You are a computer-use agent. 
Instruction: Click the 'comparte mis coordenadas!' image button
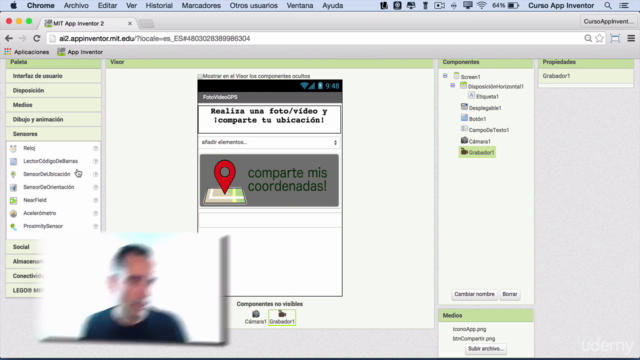pos(269,180)
